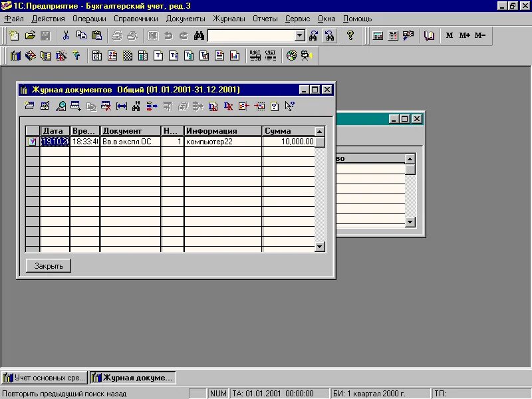532x399 pixels.
Task: Click the Open folder icon
Action: pos(30,36)
